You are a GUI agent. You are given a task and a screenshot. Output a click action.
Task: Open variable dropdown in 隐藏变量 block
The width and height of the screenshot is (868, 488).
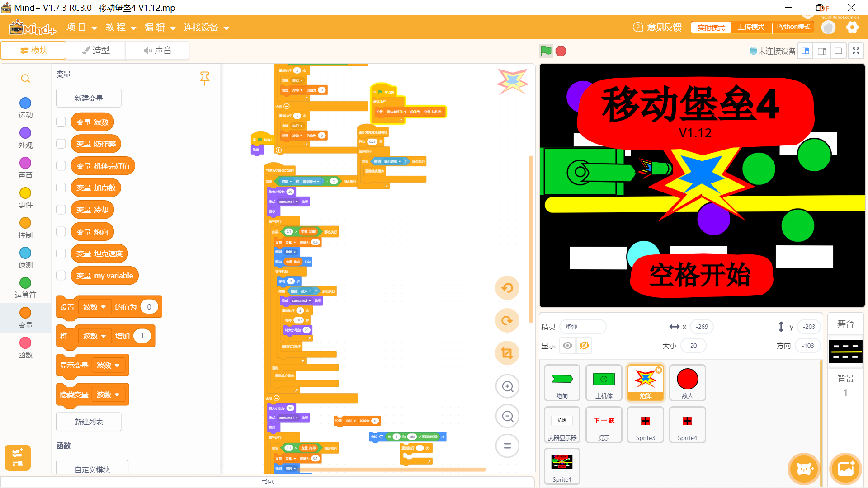(x=108, y=394)
